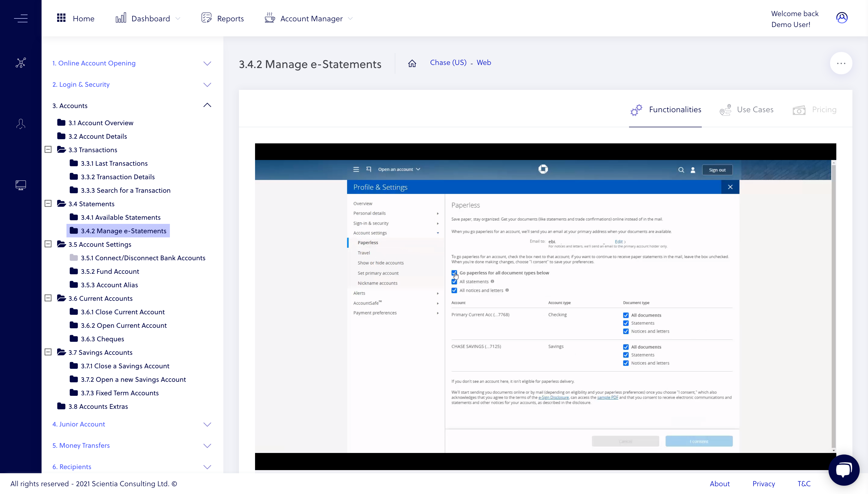The height and width of the screenshot is (494, 868).
Task: Open the user profile avatar icon
Action: [842, 18]
